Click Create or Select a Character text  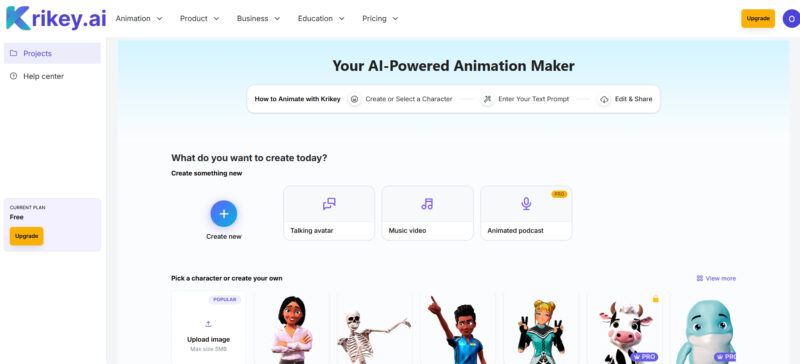[409, 99]
